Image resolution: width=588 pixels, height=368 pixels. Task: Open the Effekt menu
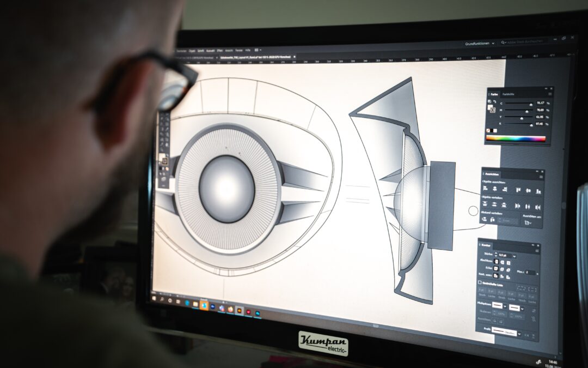coord(219,51)
